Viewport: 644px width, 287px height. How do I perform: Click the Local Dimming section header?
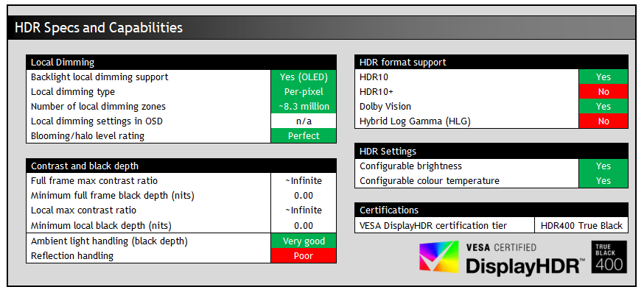[x=181, y=63]
